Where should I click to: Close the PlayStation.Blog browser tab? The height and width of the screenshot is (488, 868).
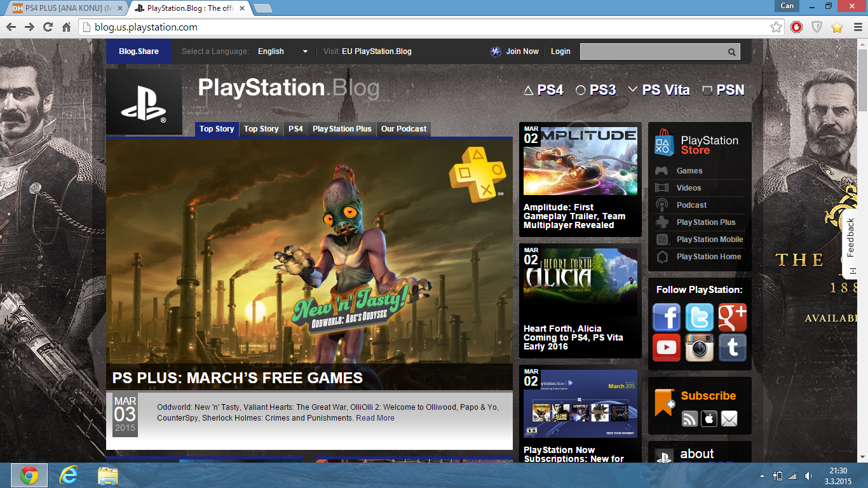tap(243, 8)
